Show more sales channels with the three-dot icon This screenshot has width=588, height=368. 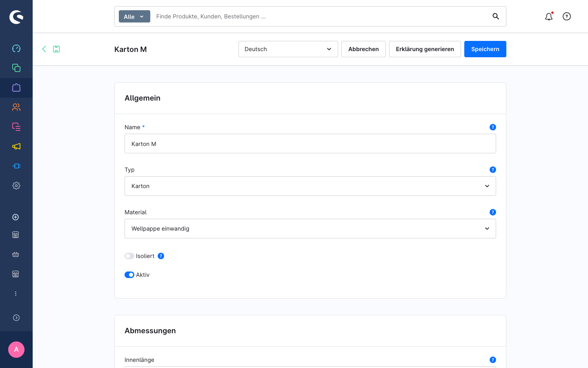tap(16, 294)
